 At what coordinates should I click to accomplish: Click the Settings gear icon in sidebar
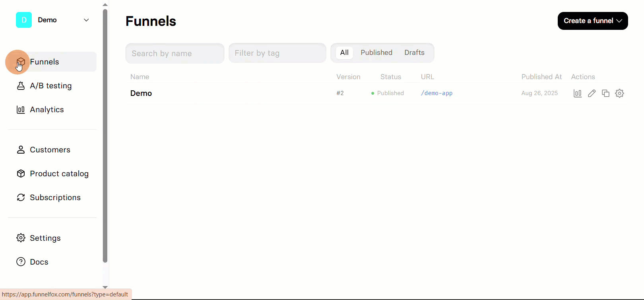click(x=21, y=238)
